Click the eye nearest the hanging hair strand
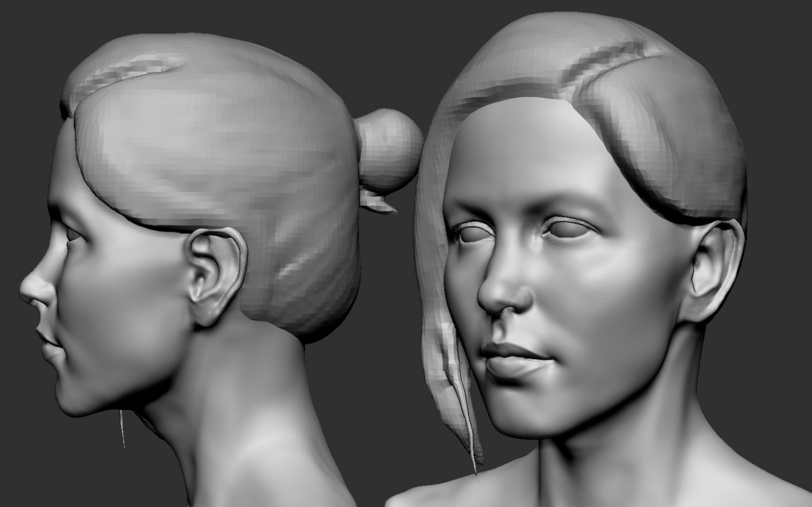This screenshot has width=812, height=507. [475, 233]
